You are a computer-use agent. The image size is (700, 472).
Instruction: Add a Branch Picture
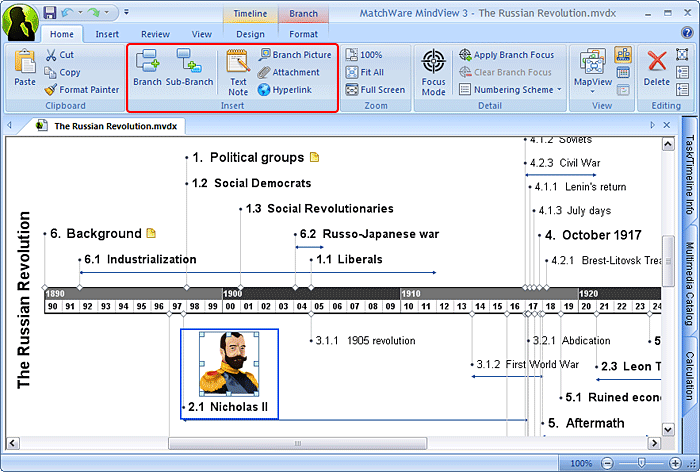click(x=295, y=54)
